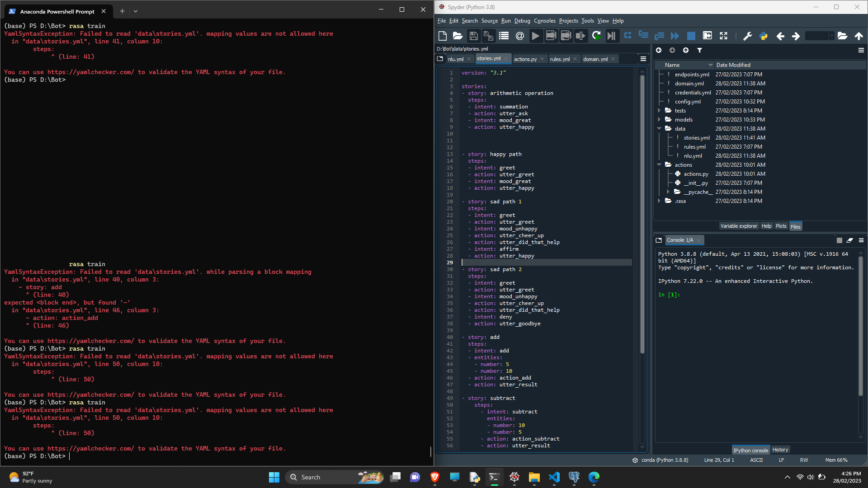The image size is (868, 488).
Task: Open the Variable explorer tab
Action: (x=739, y=226)
